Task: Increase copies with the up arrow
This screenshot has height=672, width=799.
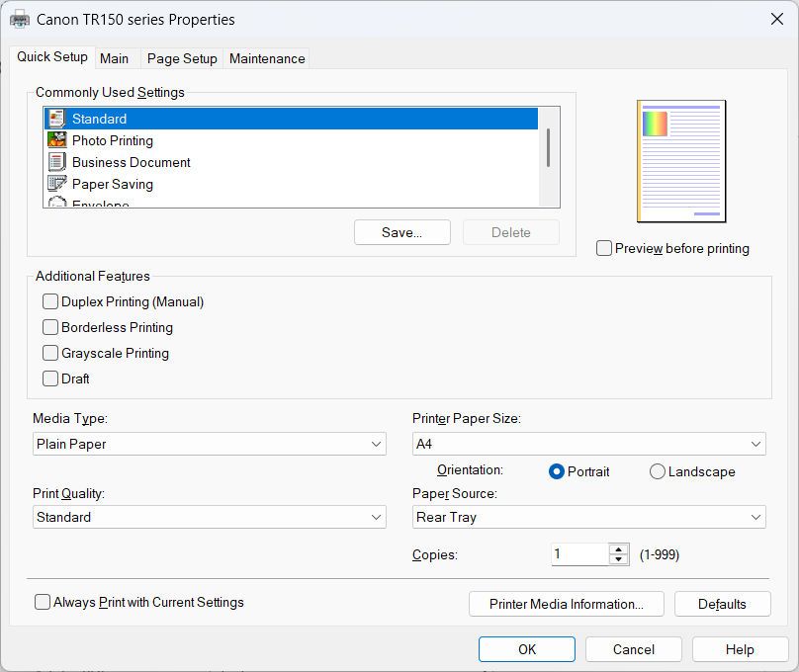Action: coord(619,549)
